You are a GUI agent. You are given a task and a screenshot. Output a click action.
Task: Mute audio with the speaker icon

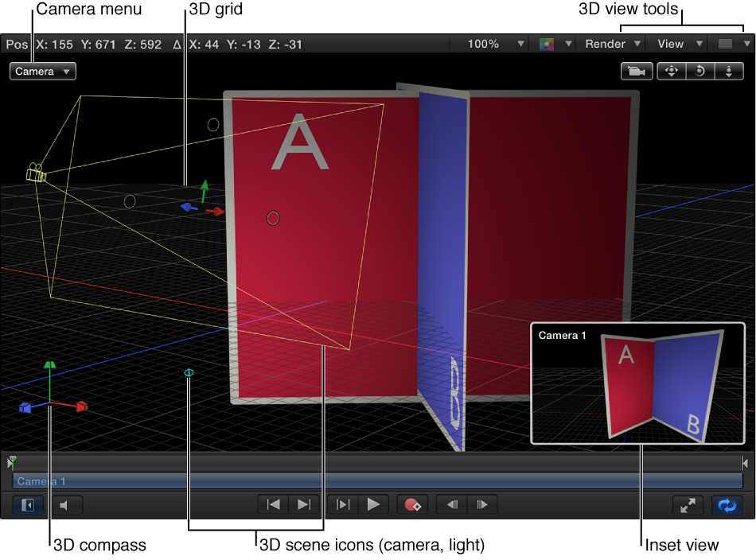[x=67, y=504]
